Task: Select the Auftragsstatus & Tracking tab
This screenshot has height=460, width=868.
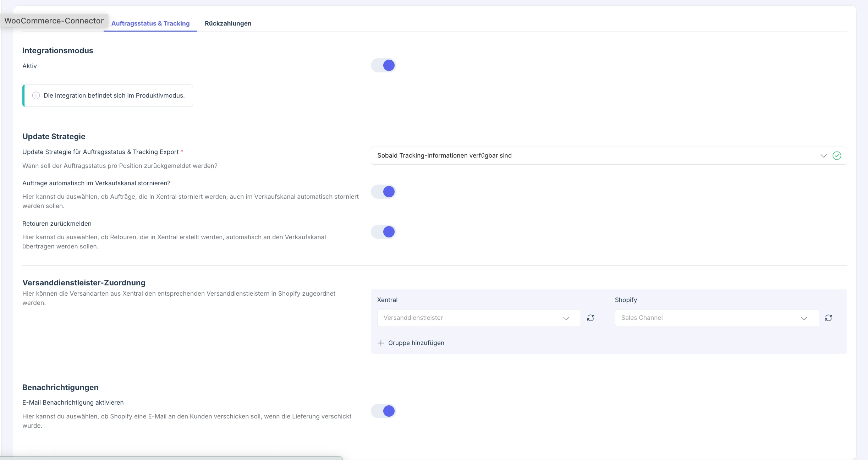Action: pyautogui.click(x=150, y=23)
